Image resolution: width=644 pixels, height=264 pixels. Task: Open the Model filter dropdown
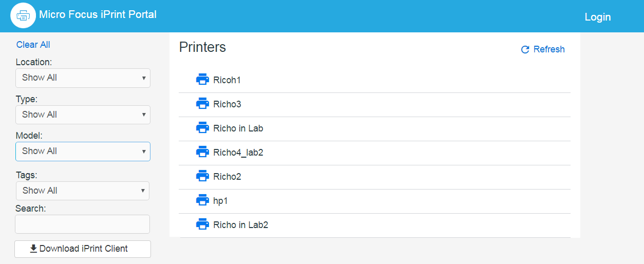click(x=83, y=151)
